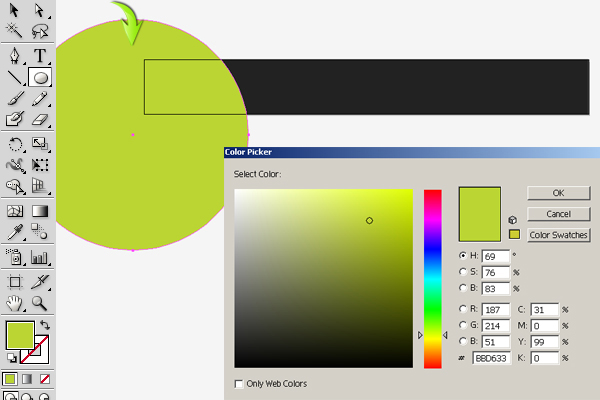
Task: Open Color Swatches button
Action: point(558,235)
